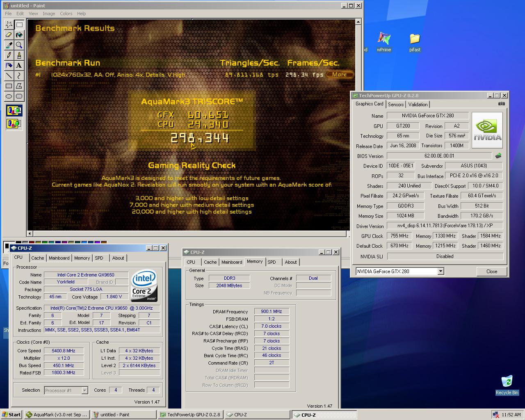Open the Colors menu in Paint
This screenshot has width=525, height=420.
coord(66,14)
